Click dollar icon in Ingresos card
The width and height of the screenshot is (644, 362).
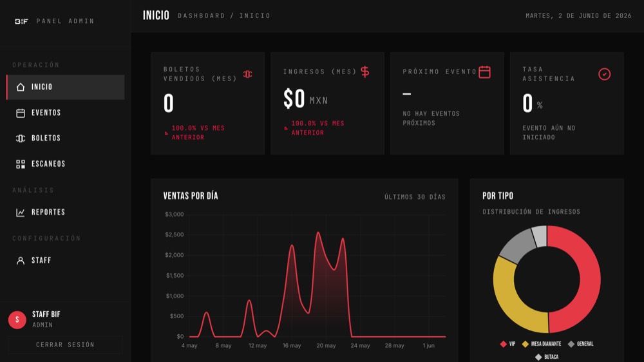pyautogui.click(x=365, y=72)
